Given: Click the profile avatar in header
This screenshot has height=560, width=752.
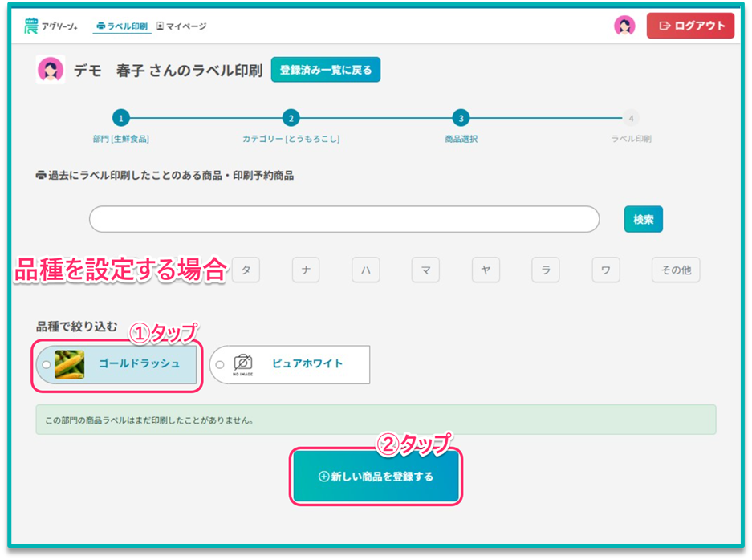Looking at the screenshot, I should [x=624, y=26].
